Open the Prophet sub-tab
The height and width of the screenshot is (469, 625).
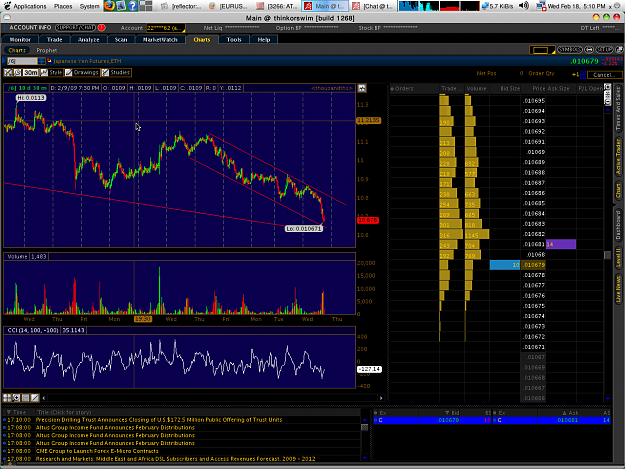pos(47,50)
